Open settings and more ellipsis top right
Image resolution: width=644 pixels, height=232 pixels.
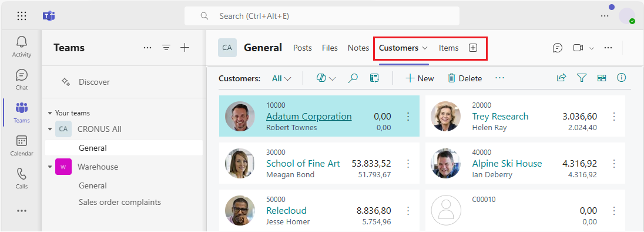(605, 16)
